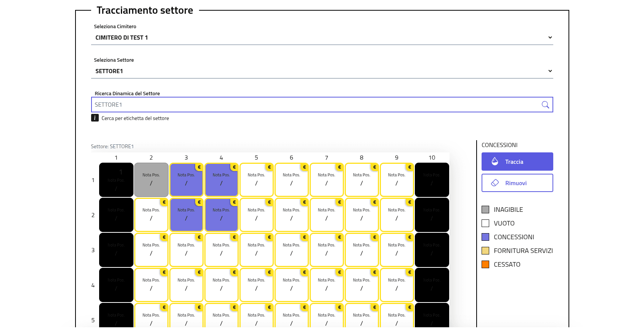This screenshot has height=328, width=644.
Task: Click euro badge on cell row 1 column 3
Action: pyautogui.click(x=199, y=167)
